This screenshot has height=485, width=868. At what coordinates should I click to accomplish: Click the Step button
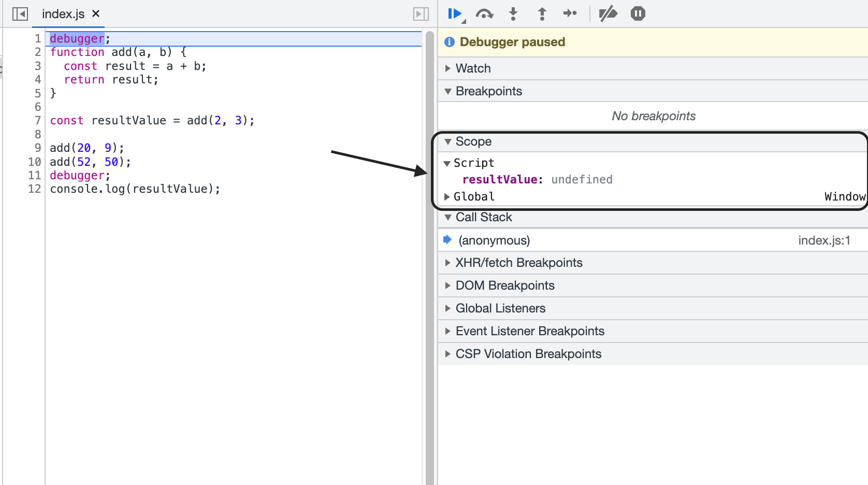570,13
